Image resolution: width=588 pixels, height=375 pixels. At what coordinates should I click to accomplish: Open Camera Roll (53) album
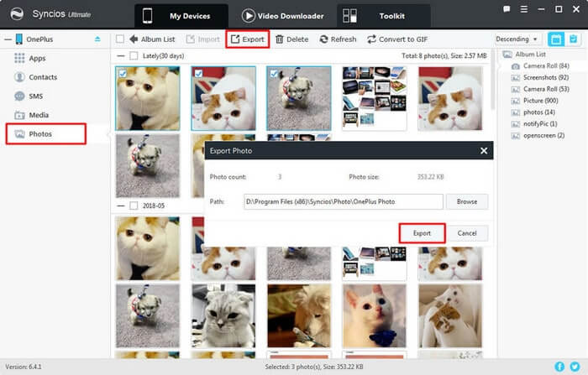point(540,89)
